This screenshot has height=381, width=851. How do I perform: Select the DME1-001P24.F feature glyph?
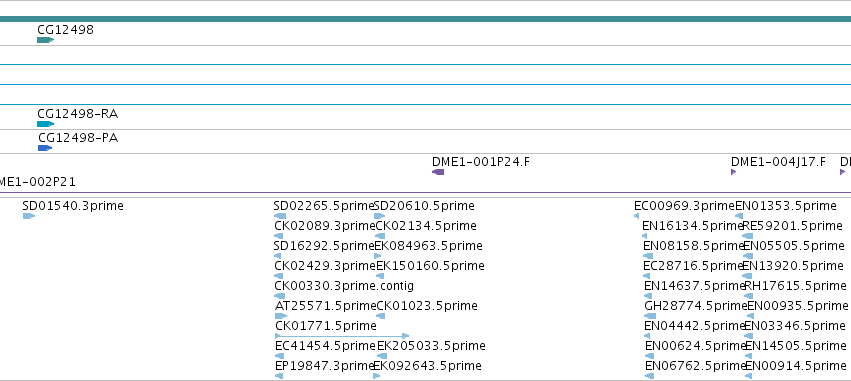click(438, 172)
